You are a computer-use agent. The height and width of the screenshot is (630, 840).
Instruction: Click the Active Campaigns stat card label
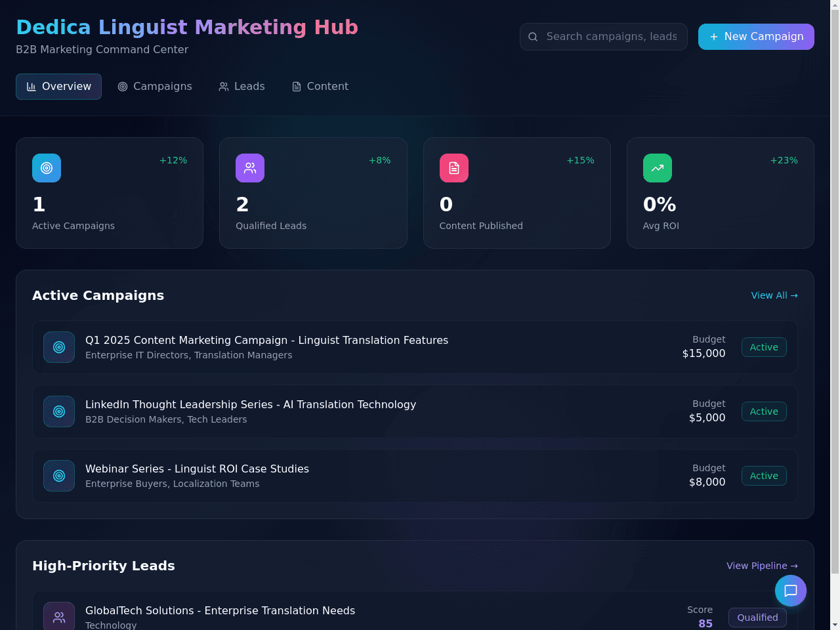pos(73,226)
